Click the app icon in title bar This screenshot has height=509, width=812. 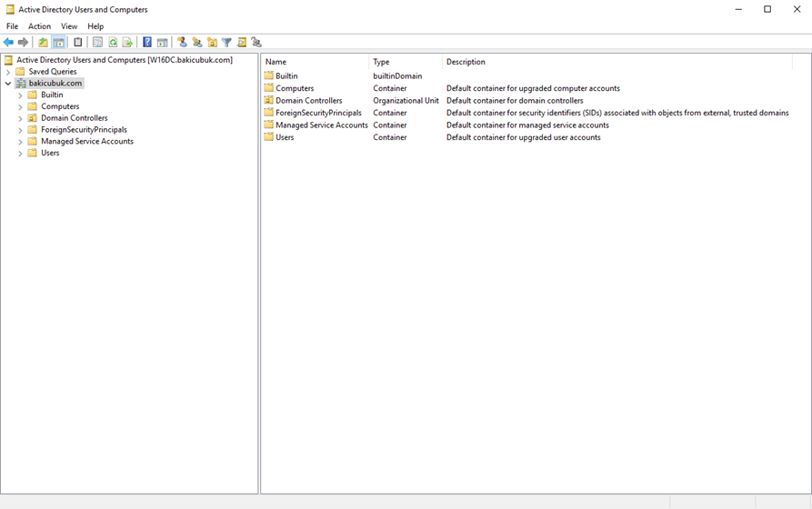tap(10, 9)
